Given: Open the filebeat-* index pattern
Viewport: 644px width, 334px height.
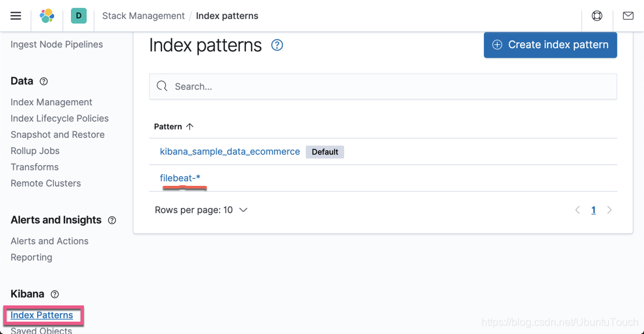Looking at the screenshot, I should coord(180,178).
